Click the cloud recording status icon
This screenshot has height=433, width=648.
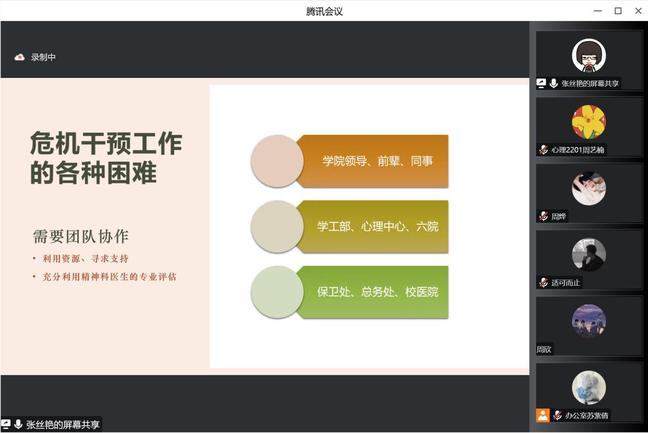click(19, 57)
